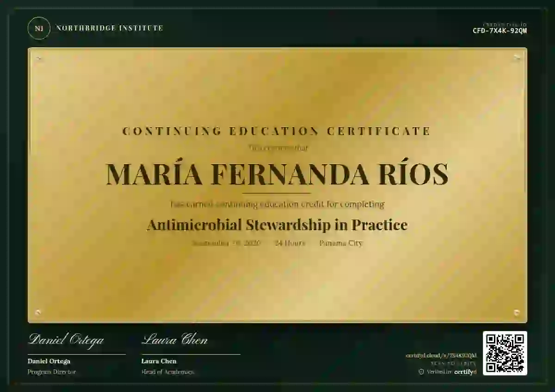The width and height of the screenshot is (555, 392).
Task: Click 'CONTINUING EDUCATION CERTIFICATE' heading
Action: click(x=277, y=131)
